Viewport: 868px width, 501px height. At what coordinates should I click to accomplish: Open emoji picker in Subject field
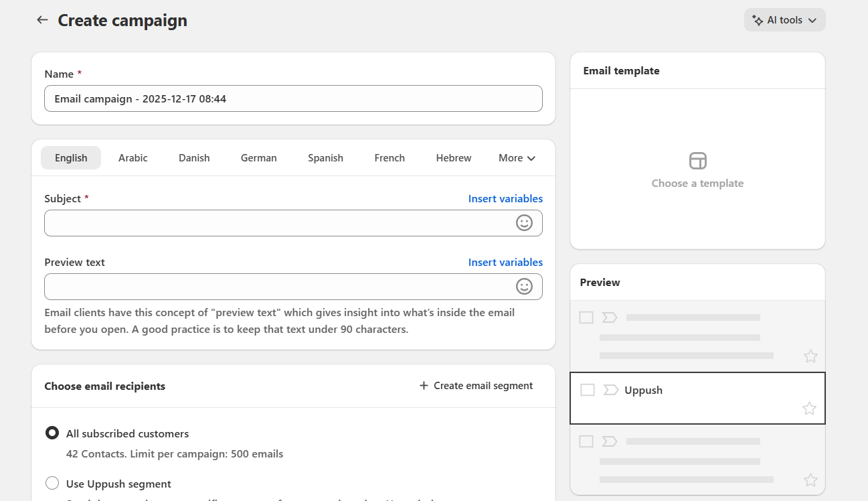(x=524, y=223)
